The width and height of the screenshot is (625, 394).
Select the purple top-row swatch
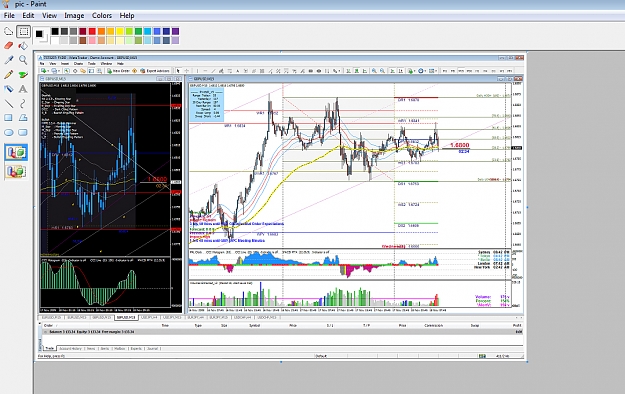tap(175, 31)
